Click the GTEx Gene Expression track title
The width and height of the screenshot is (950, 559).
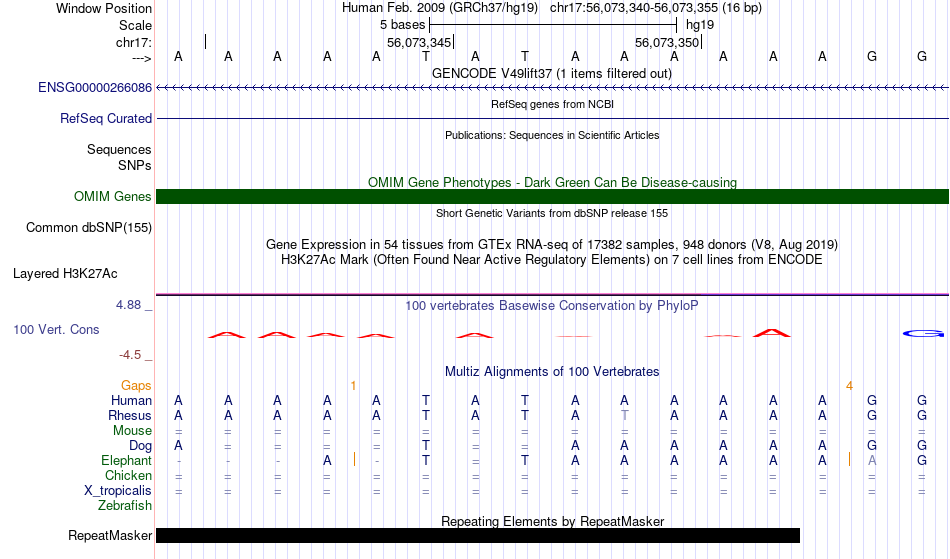[551, 245]
